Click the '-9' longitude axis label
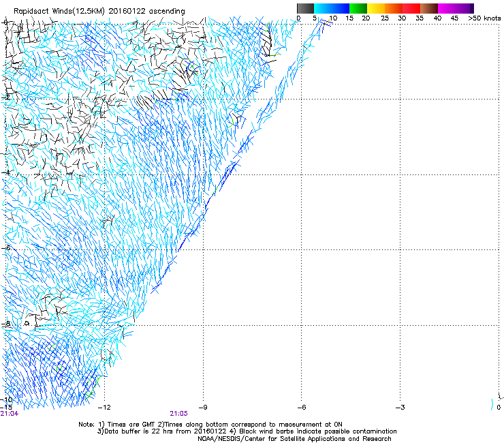The image size is (504, 443). [x=203, y=408]
